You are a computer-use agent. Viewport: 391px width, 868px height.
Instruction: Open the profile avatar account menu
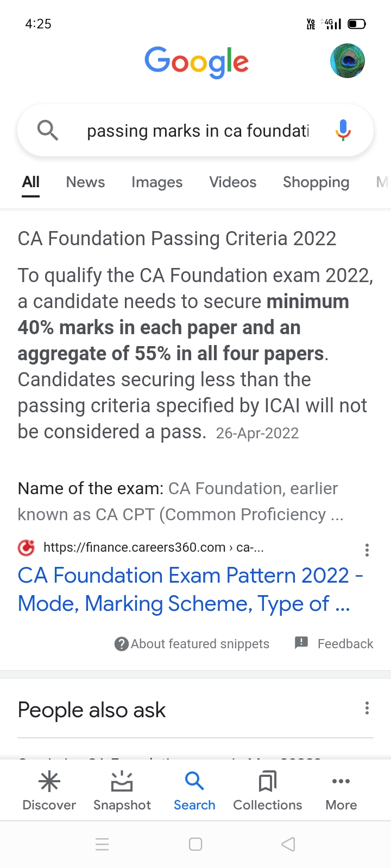point(348,61)
